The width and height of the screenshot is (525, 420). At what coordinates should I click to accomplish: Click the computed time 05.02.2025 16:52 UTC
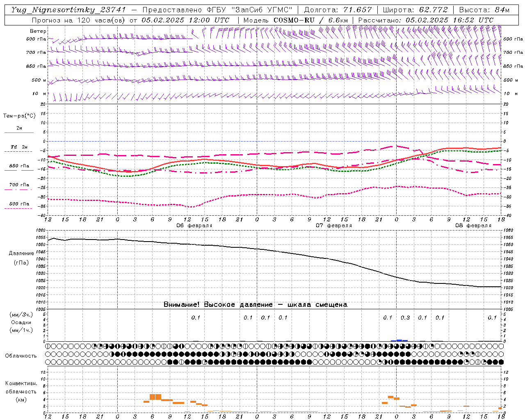[x=450, y=20]
